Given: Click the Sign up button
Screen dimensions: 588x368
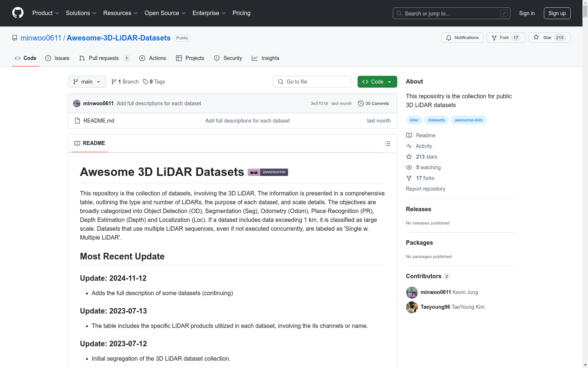Looking at the screenshot, I should pos(557,13).
